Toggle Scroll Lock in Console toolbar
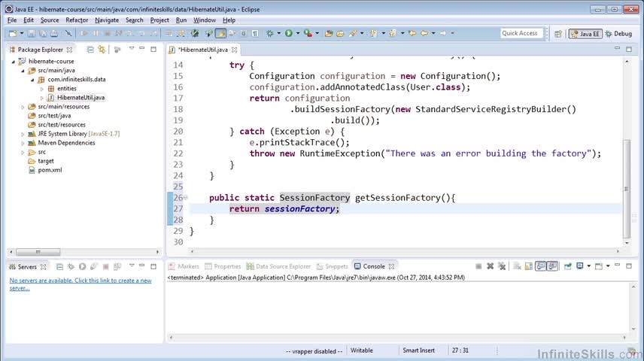Screen dimensions: 644x361 [x=529, y=266]
